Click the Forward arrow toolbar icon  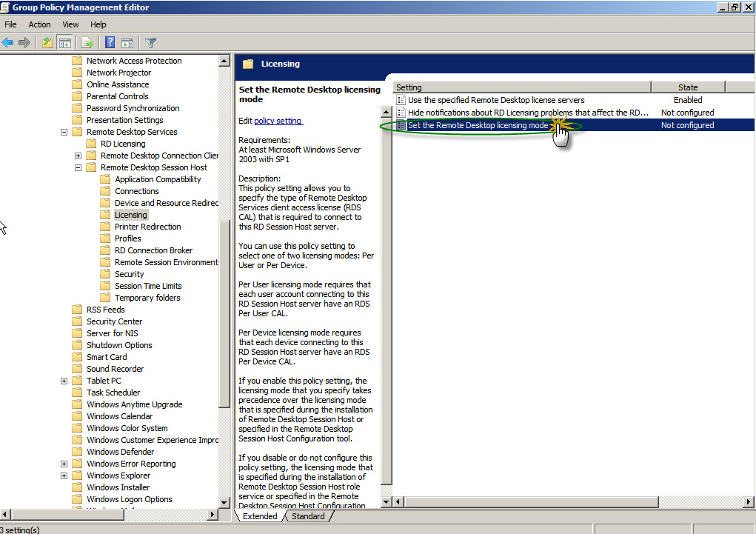24,43
